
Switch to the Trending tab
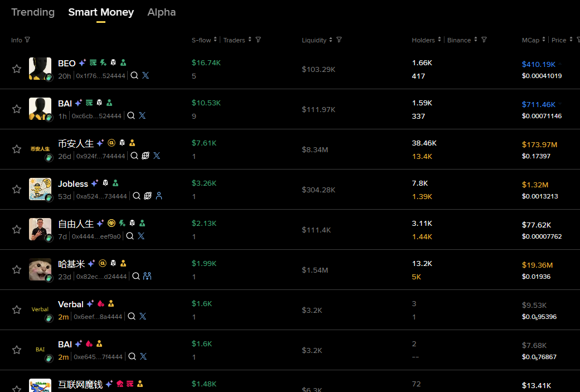click(33, 12)
